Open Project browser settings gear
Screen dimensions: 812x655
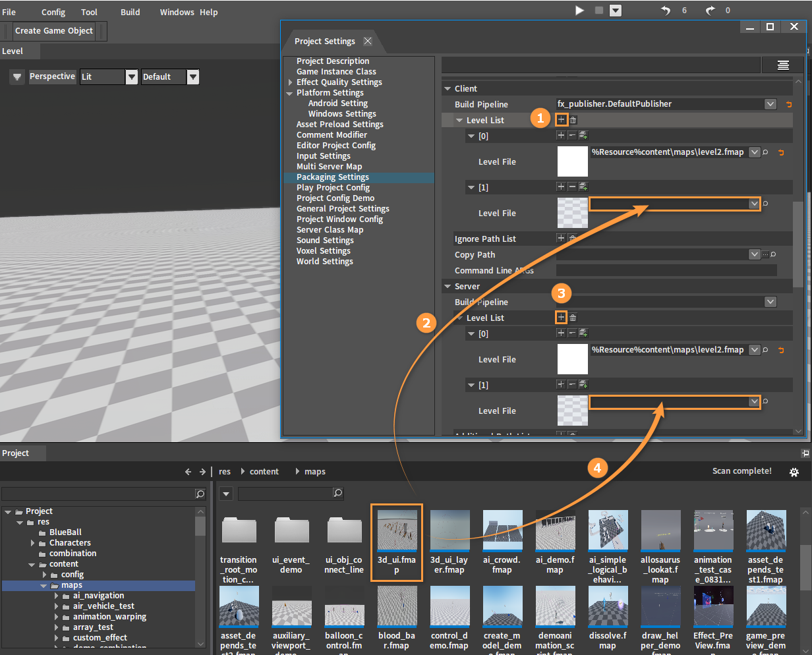794,472
